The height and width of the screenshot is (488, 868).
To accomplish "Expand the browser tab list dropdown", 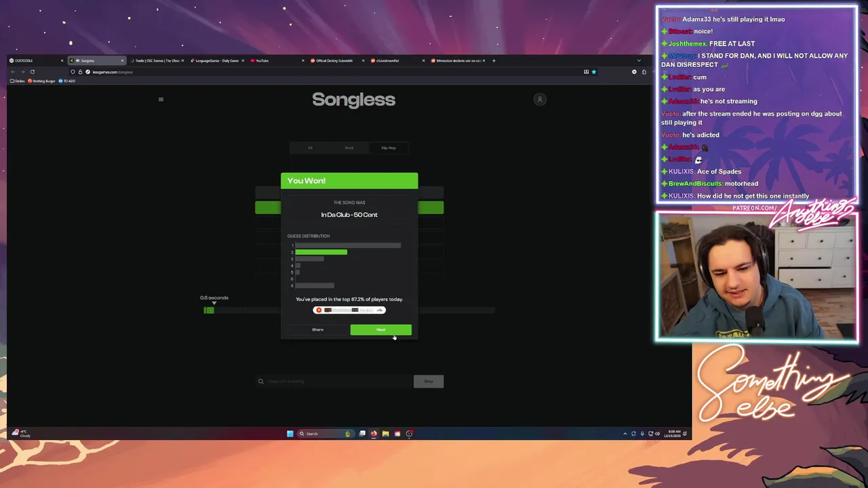I will 638,60.
